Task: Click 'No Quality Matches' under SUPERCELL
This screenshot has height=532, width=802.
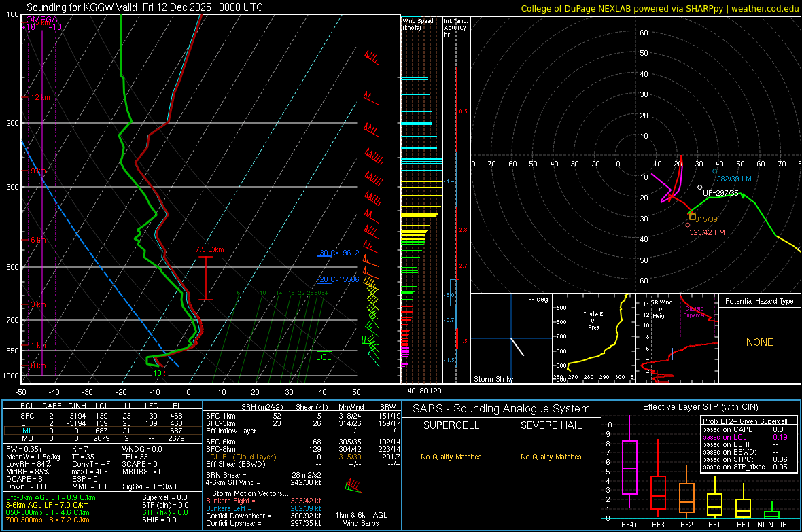Action: pyautogui.click(x=451, y=457)
